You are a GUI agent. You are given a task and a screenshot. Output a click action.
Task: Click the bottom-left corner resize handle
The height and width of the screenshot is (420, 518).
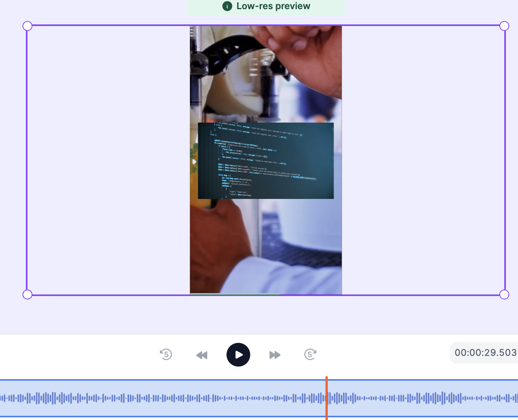tap(28, 294)
